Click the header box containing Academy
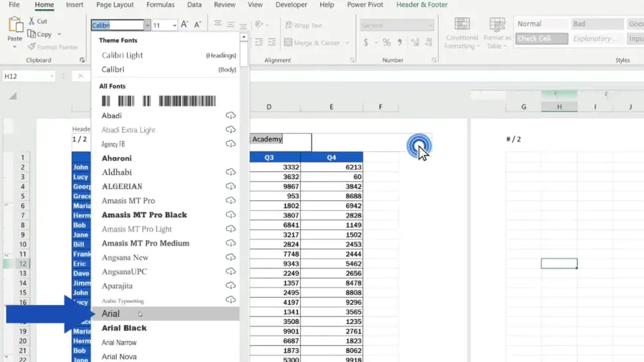Screen dimensions: 644x362 click(x=281, y=142)
